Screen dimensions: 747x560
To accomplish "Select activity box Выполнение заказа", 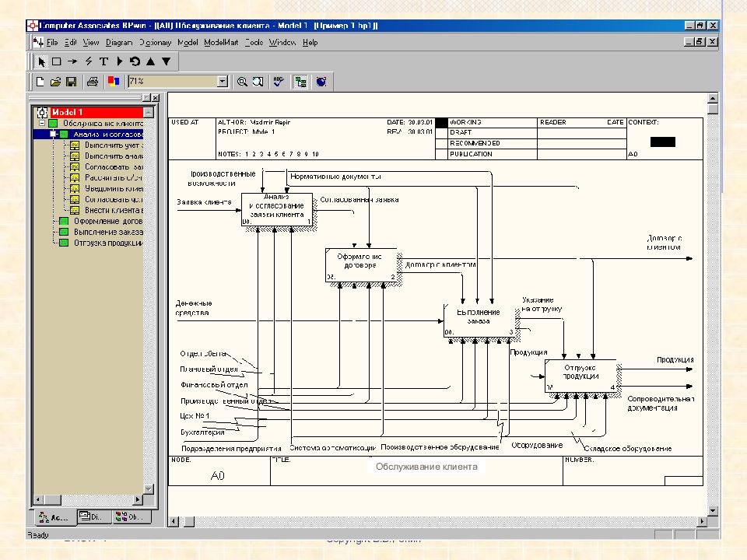I will point(479,320).
